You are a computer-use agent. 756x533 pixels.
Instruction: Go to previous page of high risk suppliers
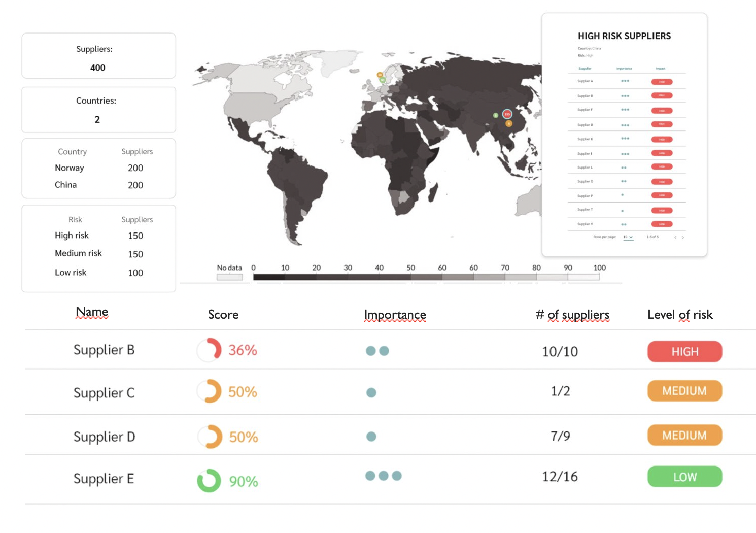click(x=675, y=237)
